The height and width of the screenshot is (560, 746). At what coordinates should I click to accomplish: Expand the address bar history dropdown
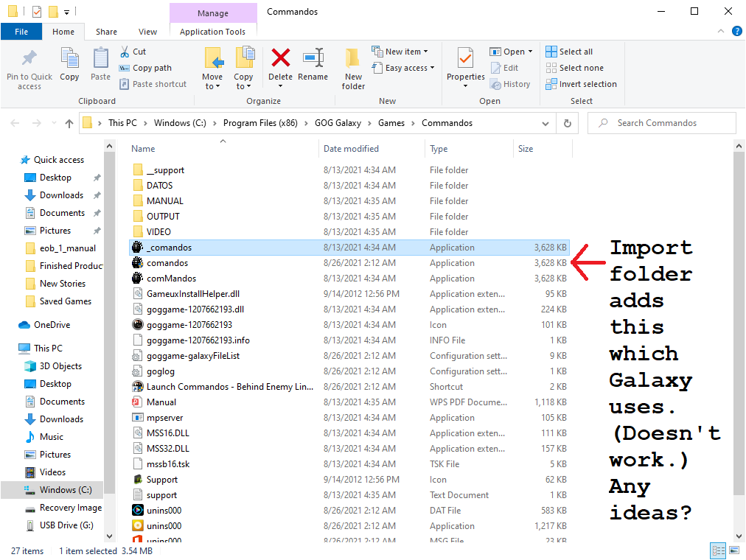click(545, 124)
